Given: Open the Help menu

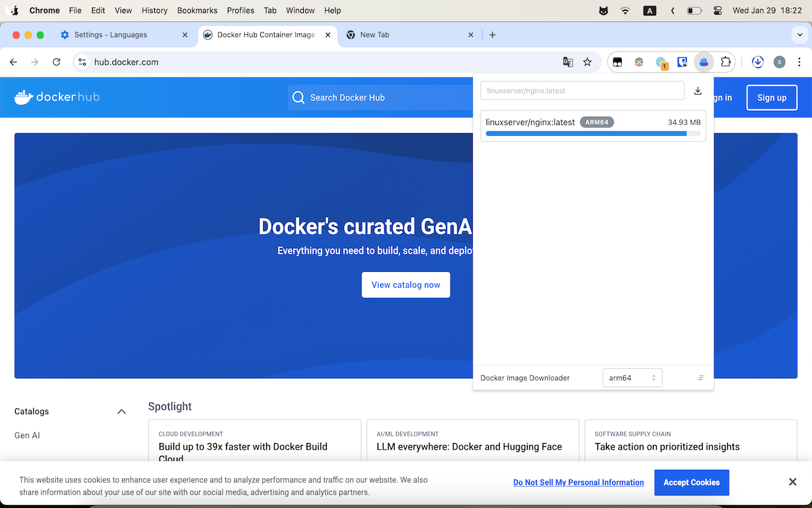Looking at the screenshot, I should (332, 10).
